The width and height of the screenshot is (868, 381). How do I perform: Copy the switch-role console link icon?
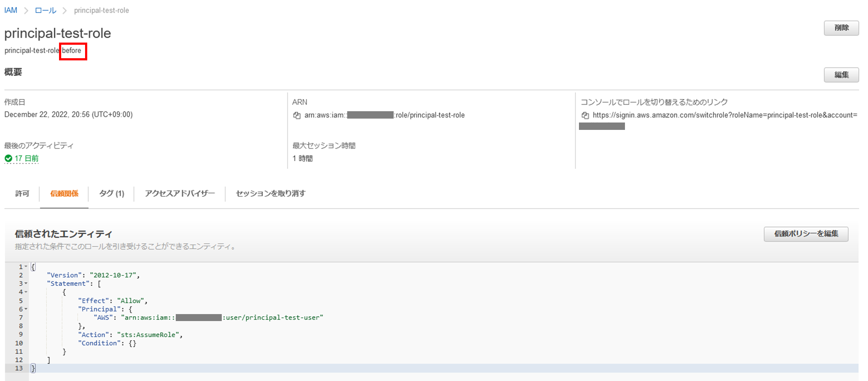[585, 116]
